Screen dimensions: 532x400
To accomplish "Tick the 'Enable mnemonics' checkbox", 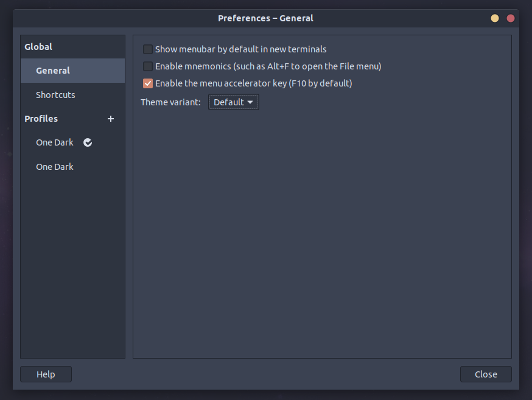I will [x=148, y=66].
